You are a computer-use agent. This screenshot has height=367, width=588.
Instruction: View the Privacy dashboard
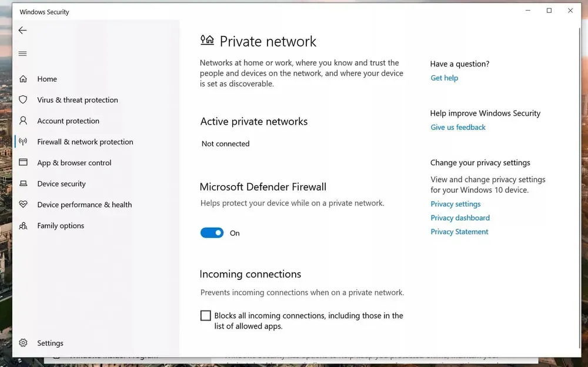pyautogui.click(x=460, y=218)
